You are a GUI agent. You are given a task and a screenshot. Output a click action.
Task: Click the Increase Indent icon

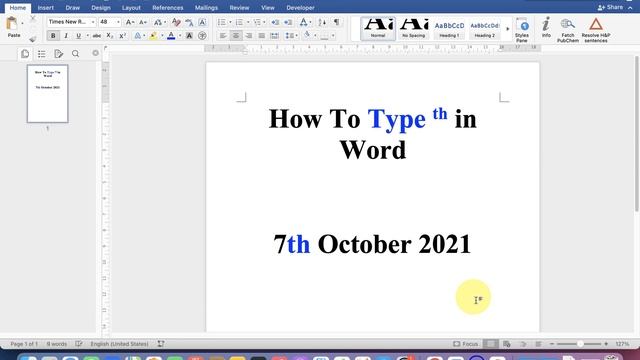[288, 22]
